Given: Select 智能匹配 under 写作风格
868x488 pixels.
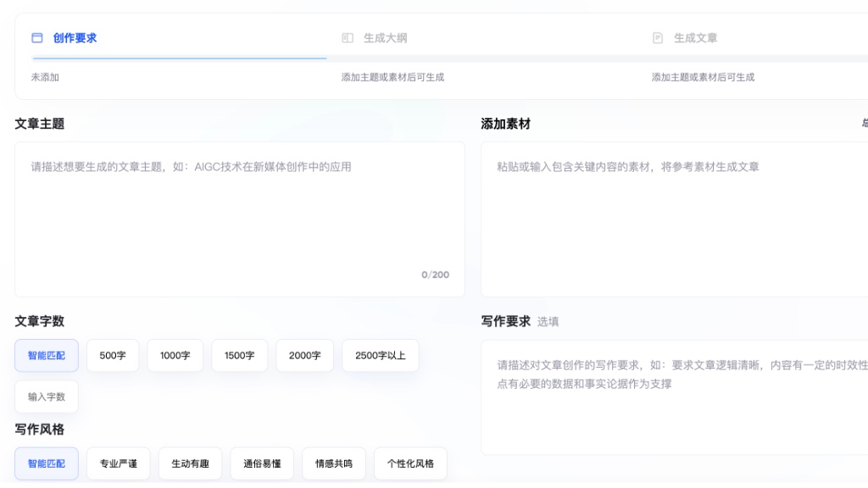Looking at the screenshot, I should (47, 463).
